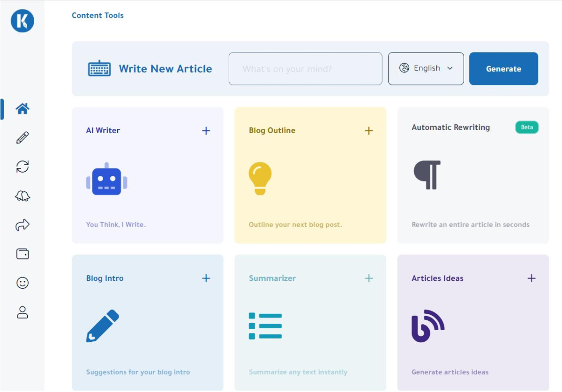Click the home icon in the sidebar
Screen dimensions: 562x392
point(22,109)
